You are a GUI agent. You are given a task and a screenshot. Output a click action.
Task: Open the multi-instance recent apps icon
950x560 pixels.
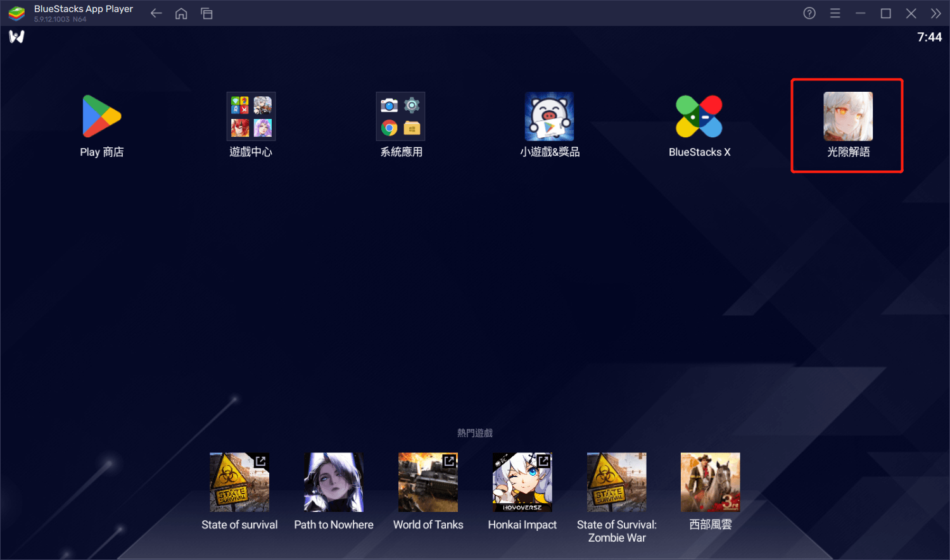pyautogui.click(x=206, y=13)
